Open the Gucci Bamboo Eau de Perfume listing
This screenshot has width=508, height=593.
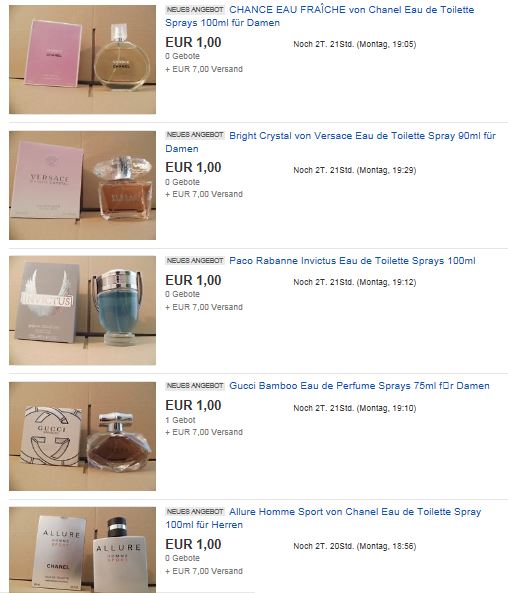point(359,385)
